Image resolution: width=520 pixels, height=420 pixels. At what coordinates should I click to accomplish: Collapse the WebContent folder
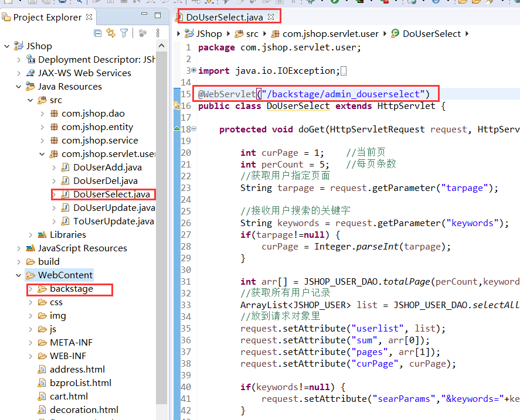coord(19,275)
